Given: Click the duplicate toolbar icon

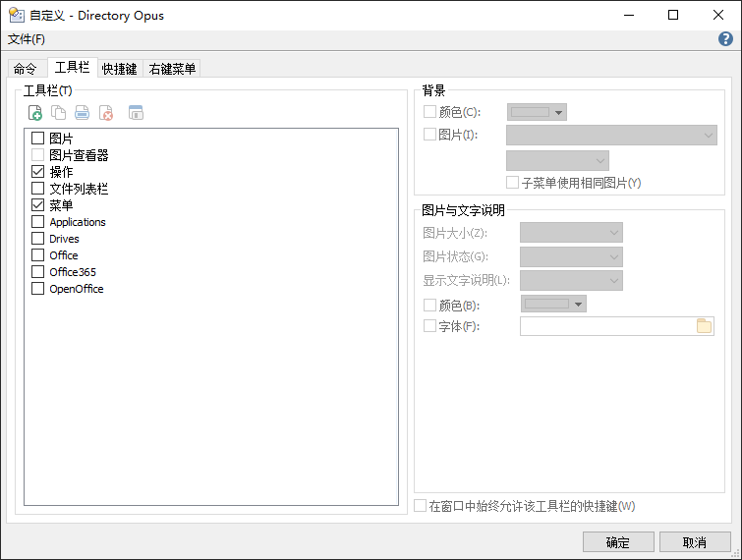Looking at the screenshot, I should 59,113.
